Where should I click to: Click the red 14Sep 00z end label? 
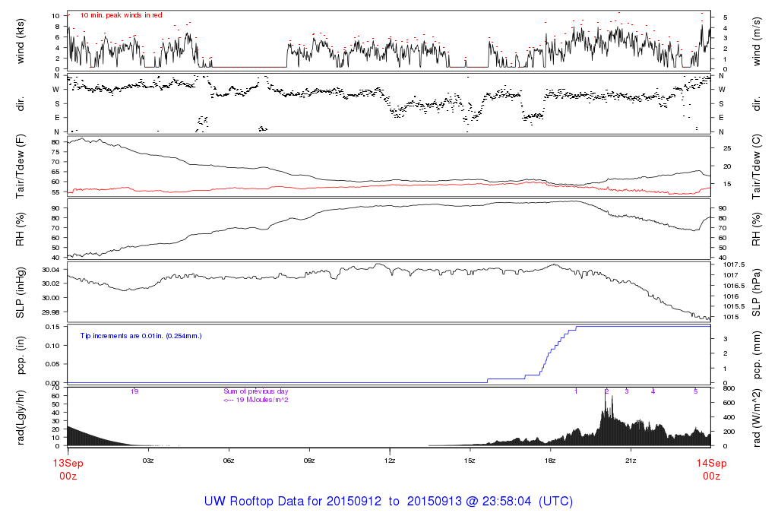(x=710, y=469)
